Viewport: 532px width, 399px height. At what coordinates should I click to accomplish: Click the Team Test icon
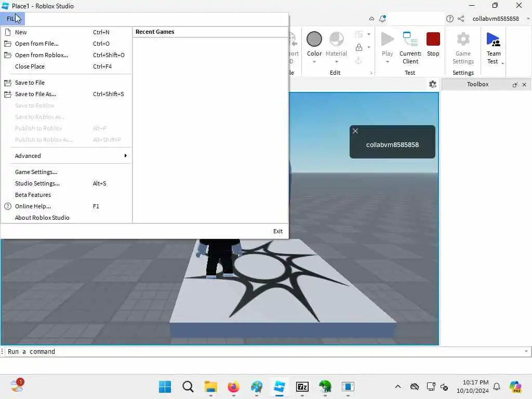click(x=493, y=39)
